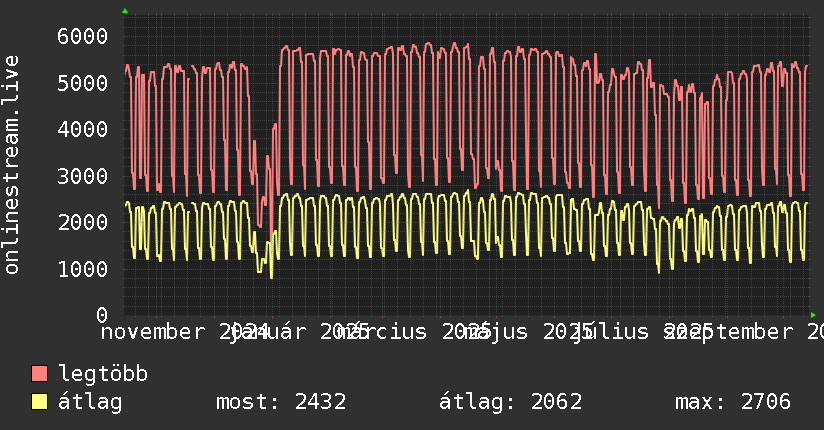Click the július 2025 x-axis label
This screenshot has height=430, width=824.
point(642,332)
